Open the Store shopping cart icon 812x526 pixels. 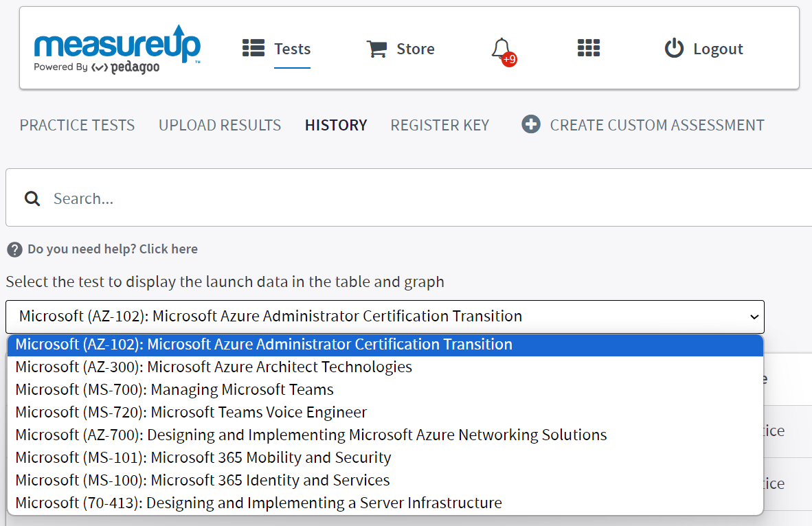376,49
